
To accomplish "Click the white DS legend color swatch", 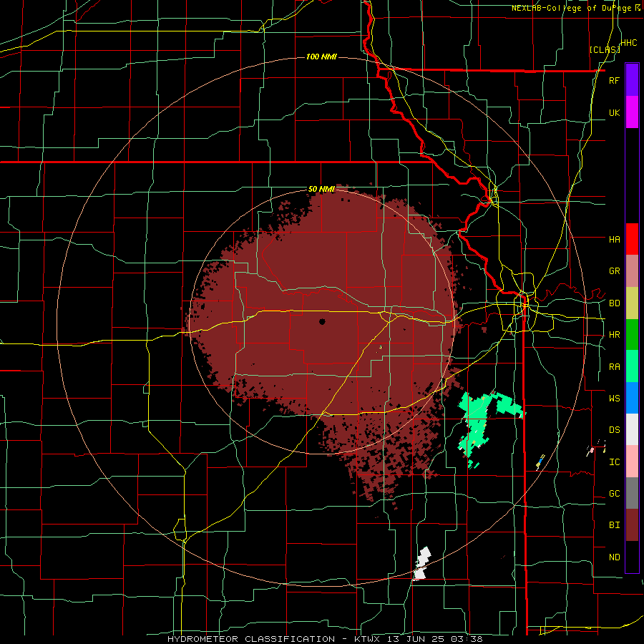I will click(x=632, y=429).
